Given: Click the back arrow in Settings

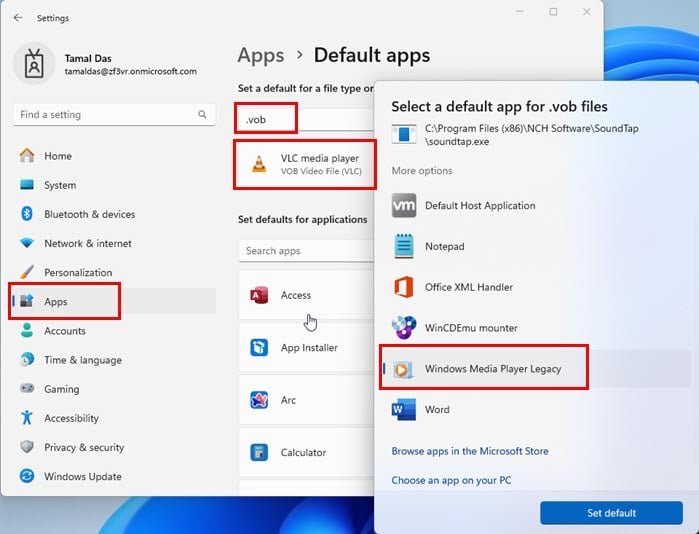Looking at the screenshot, I should pos(18,18).
